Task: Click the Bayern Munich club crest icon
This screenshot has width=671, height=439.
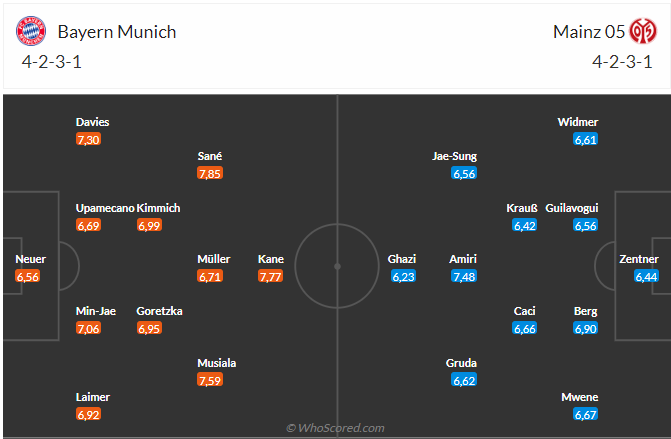Action: [31, 32]
